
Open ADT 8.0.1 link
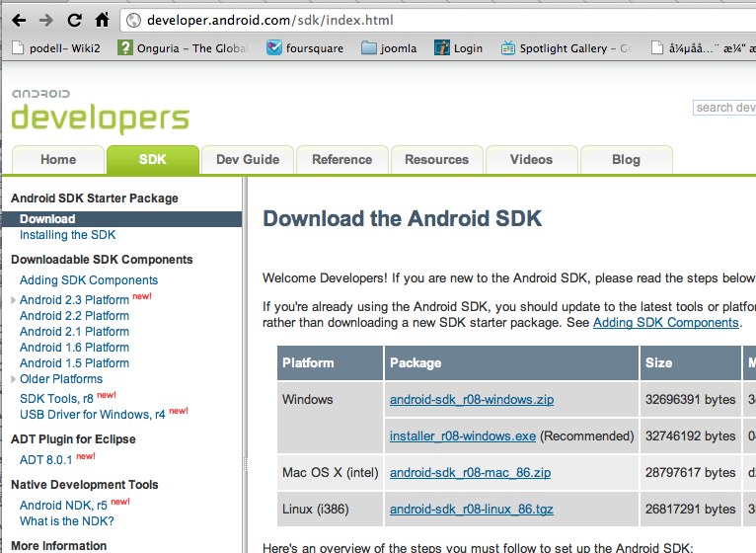(45, 460)
